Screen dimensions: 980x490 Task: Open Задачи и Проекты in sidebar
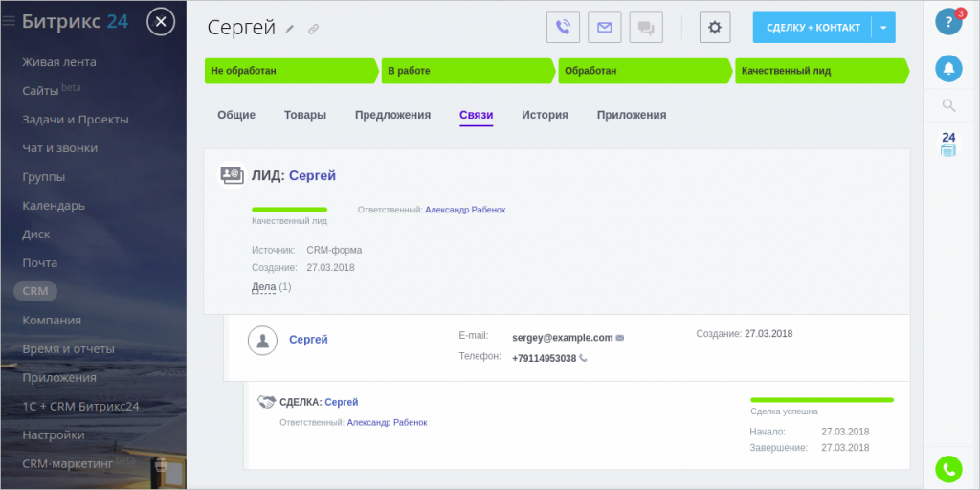pos(76,120)
